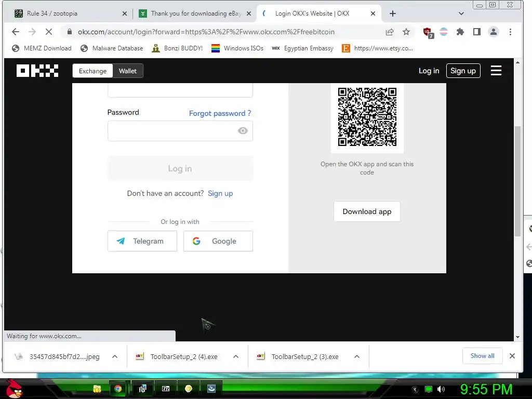Click Sign up next to Don't have an account
The width and height of the screenshot is (532, 399).
tap(220, 193)
